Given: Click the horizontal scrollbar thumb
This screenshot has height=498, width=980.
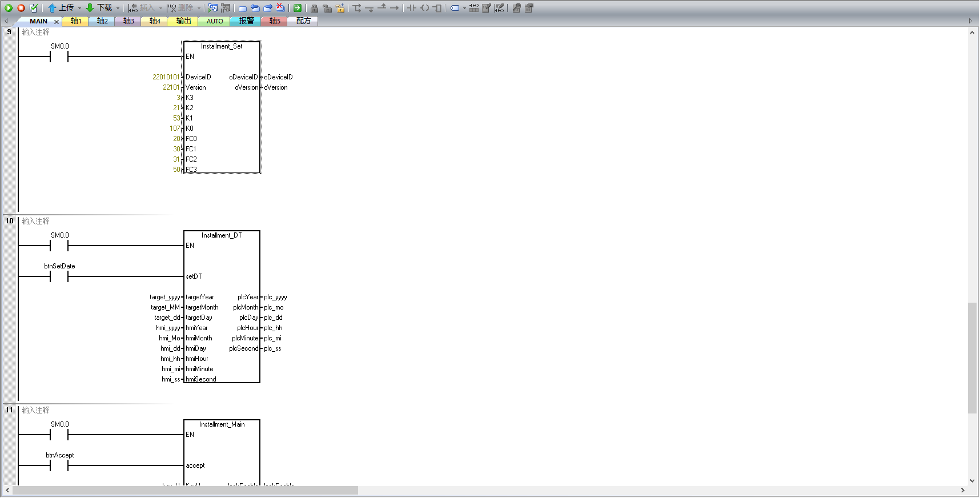Looking at the screenshot, I should click(x=185, y=491).
